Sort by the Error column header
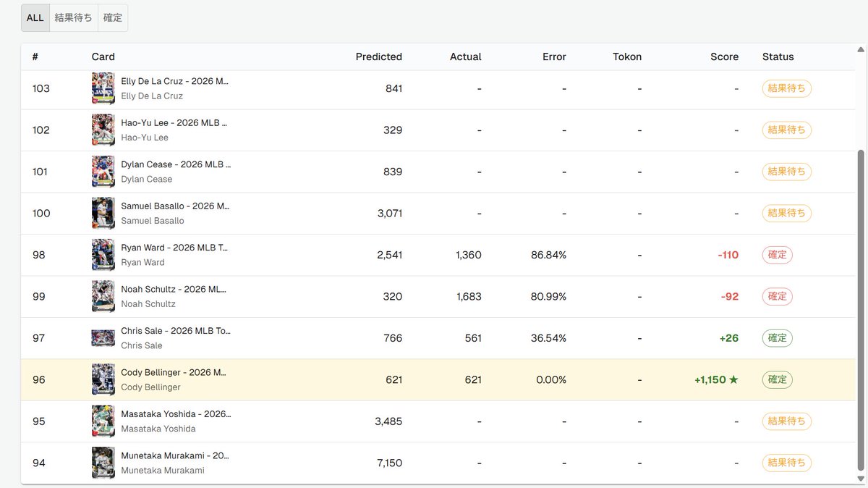868x488 pixels. coord(554,56)
